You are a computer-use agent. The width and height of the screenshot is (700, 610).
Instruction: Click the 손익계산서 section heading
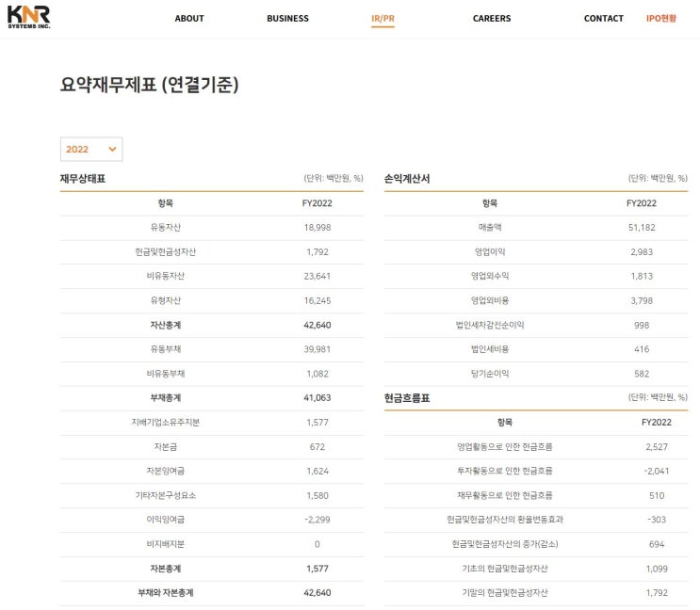(x=407, y=179)
